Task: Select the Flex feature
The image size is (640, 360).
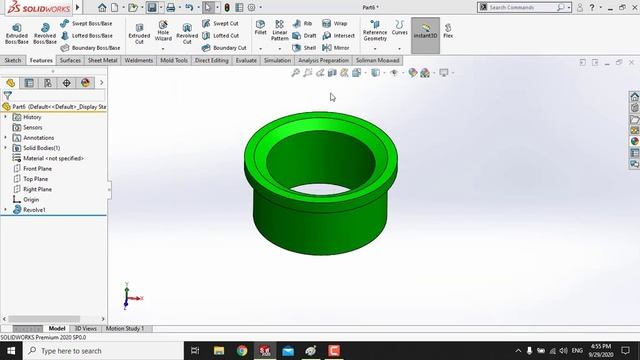Action: 448,31
